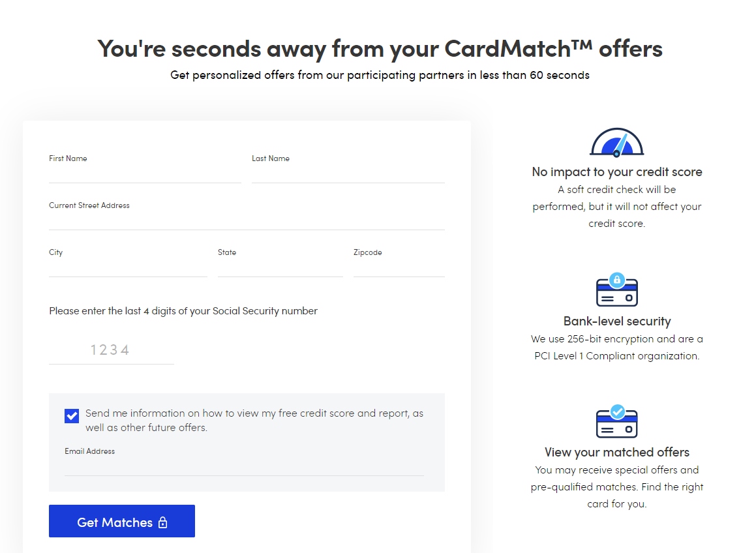Click the credit score gauge icon
This screenshot has height=553, width=756.
(x=616, y=143)
